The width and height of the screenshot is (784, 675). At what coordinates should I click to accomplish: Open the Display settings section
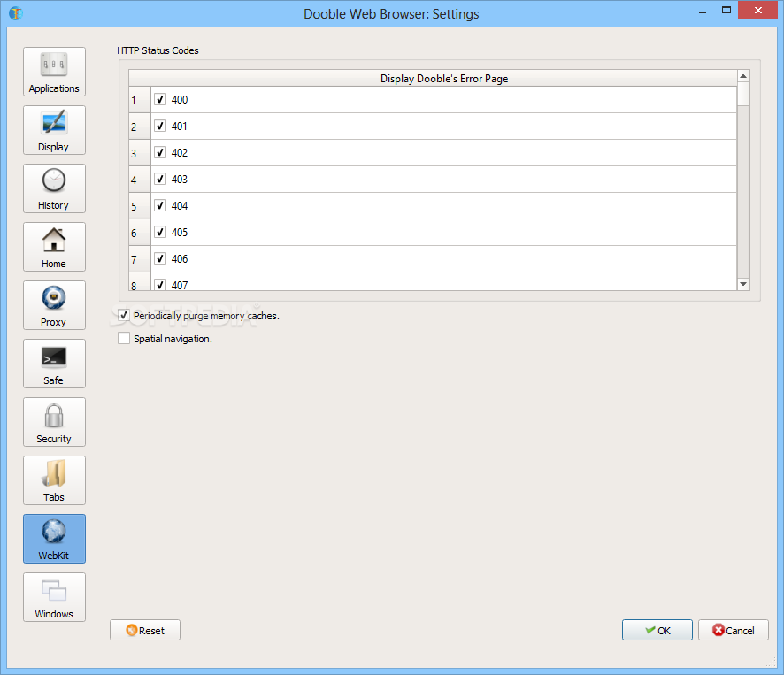pyautogui.click(x=54, y=130)
